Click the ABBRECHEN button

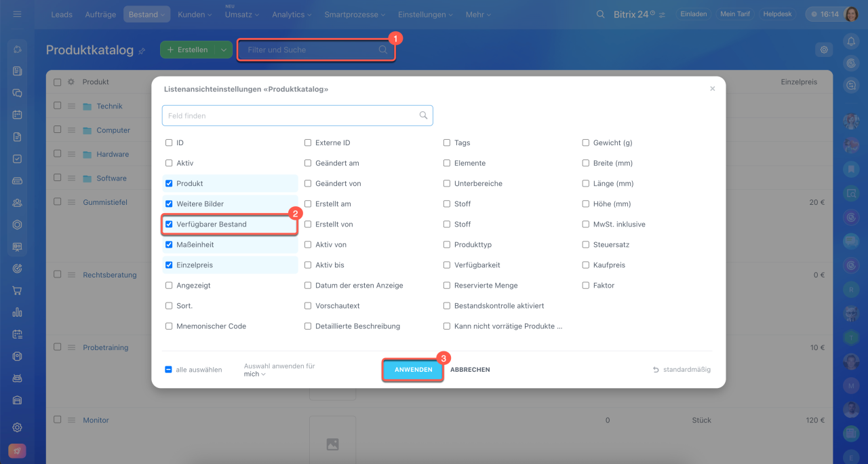(470, 370)
